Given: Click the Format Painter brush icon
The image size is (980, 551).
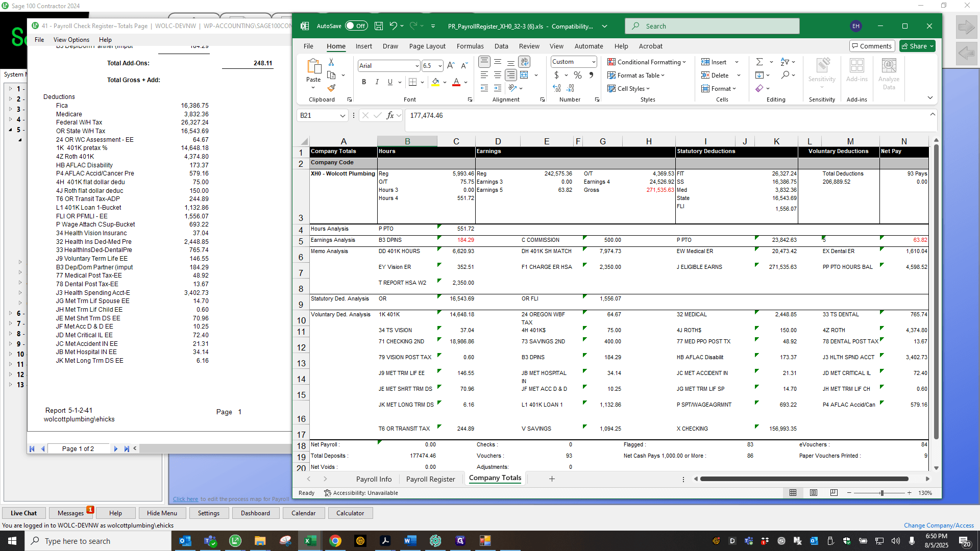Looking at the screenshot, I should (331, 88).
